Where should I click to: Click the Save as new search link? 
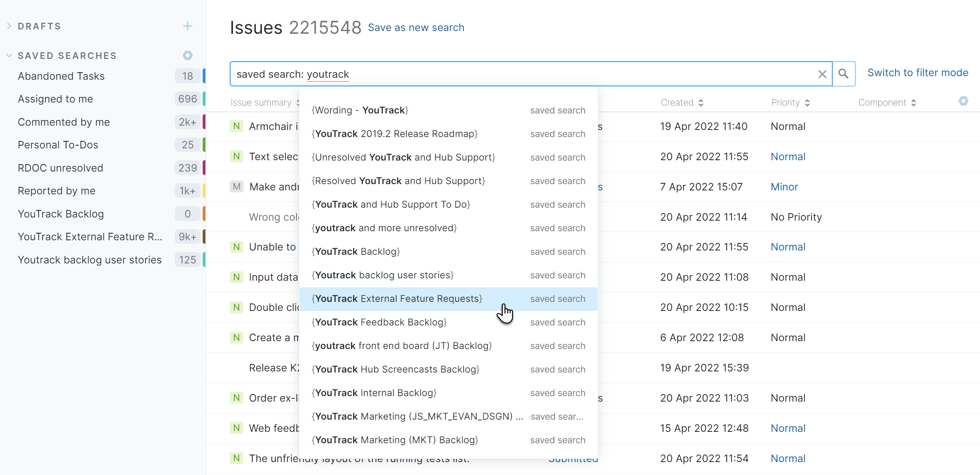416,27
